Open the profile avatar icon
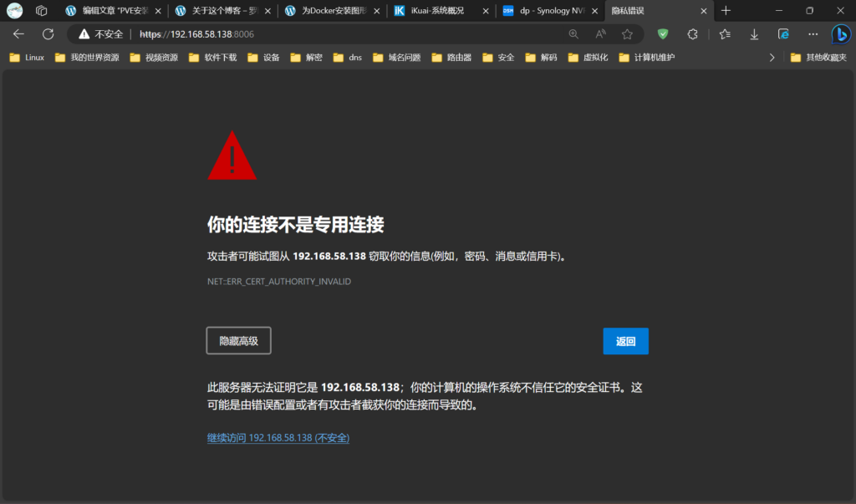This screenshot has width=856, height=504. (x=15, y=11)
